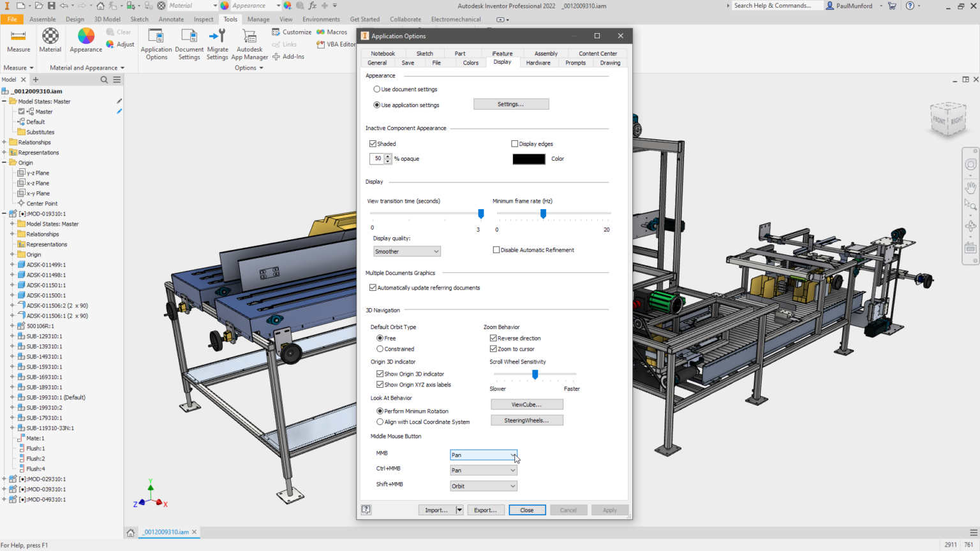
Task: Open the Ctrl+MMB dropdown
Action: pos(512,470)
